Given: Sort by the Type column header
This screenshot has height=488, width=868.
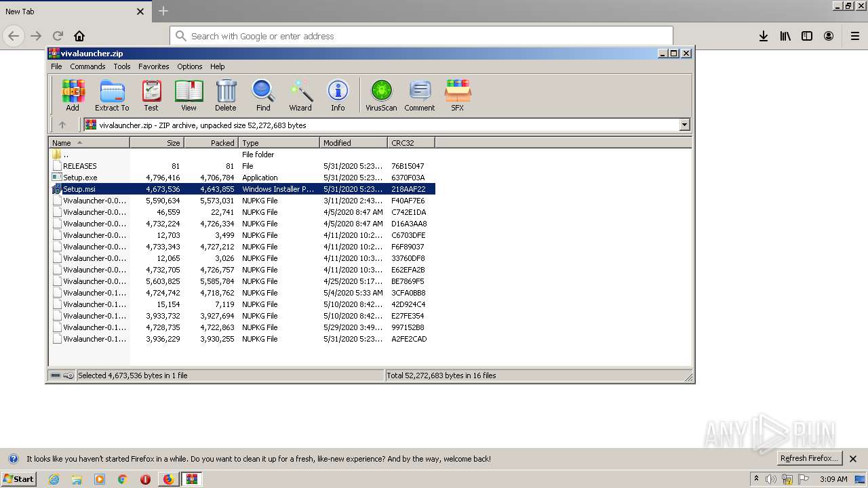Looking at the screenshot, I should click(279, 143).
